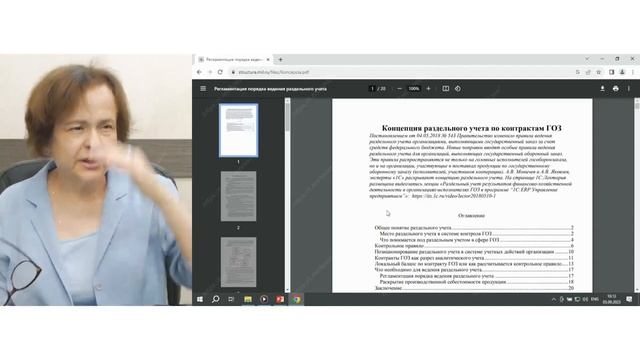
Task: Go back in browser history
Action: [199, 72]
